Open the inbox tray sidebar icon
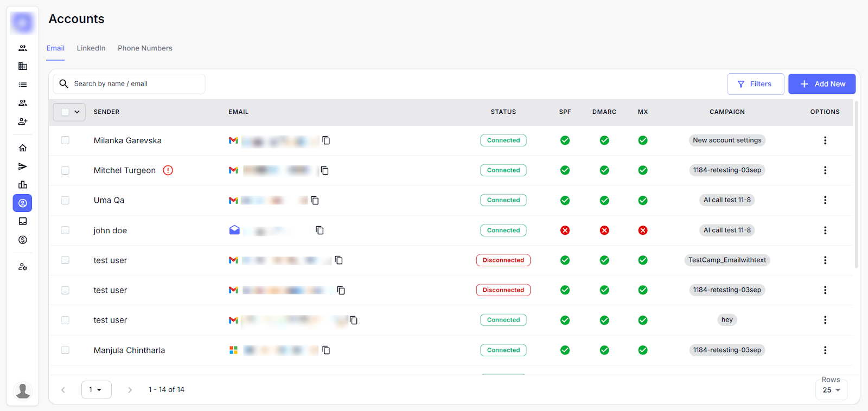 coord(23,221)
